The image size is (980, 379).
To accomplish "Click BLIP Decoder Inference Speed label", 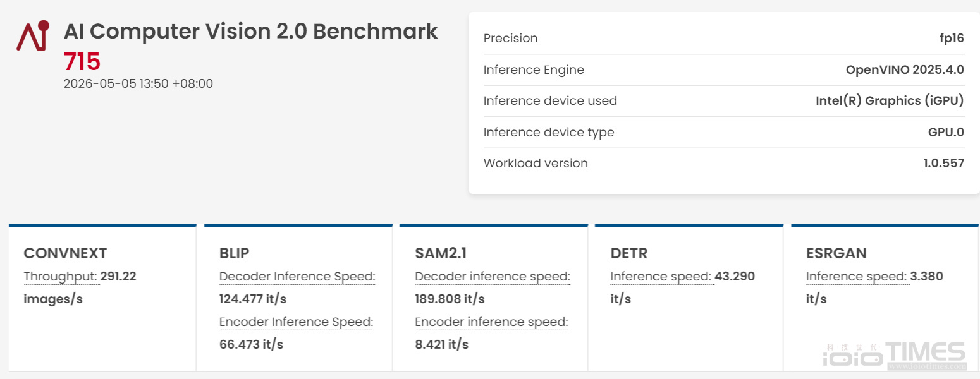I will coord(297,277).
